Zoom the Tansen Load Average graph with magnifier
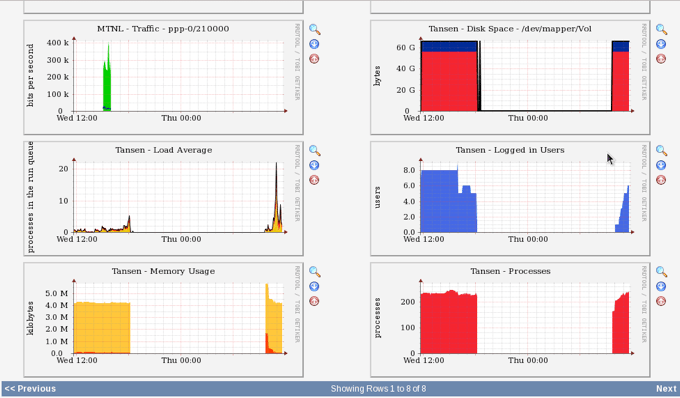 click(x=315, y=151)
